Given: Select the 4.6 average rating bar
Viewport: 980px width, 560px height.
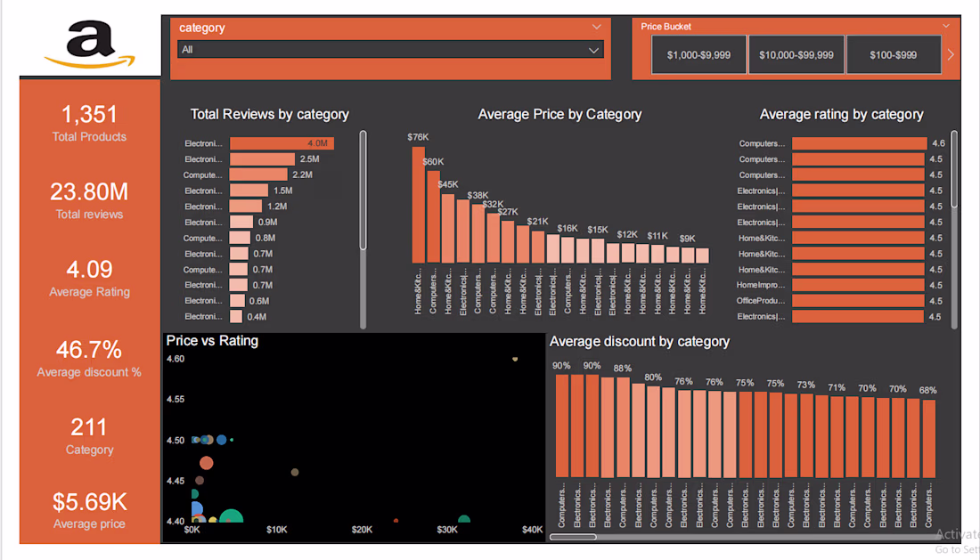Looking at the screenshot, I should click(x=860, y=143).
